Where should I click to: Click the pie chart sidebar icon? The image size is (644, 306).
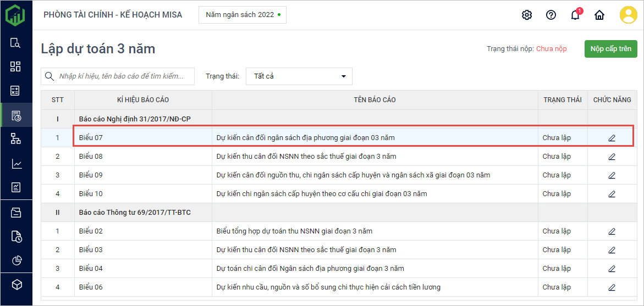pyautogui.click(x=16, y=260)
